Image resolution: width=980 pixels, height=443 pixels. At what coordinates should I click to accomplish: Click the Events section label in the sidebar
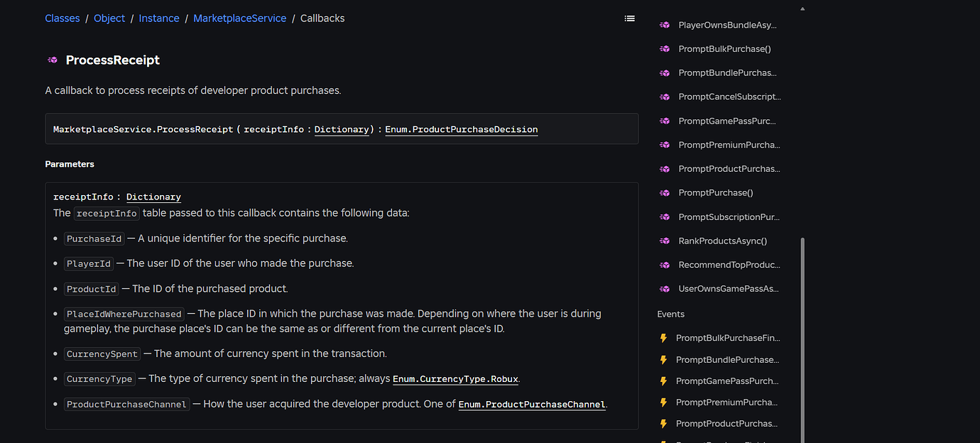670,314
